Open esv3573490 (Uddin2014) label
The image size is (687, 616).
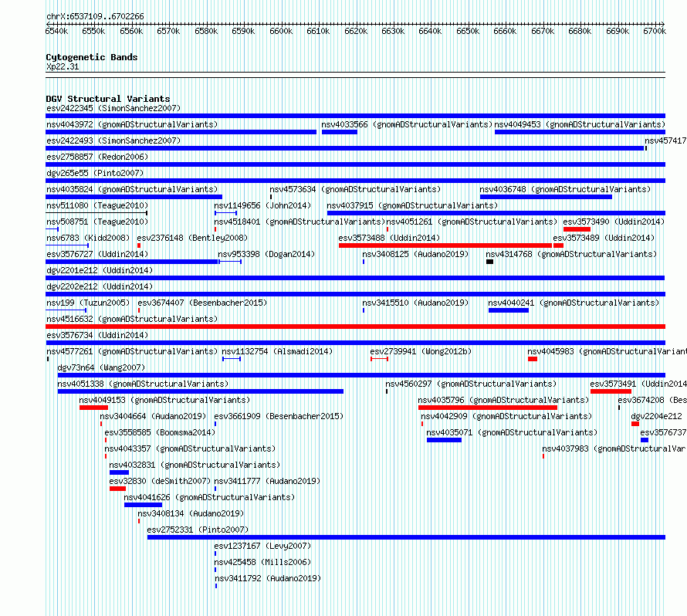(614, 222)
